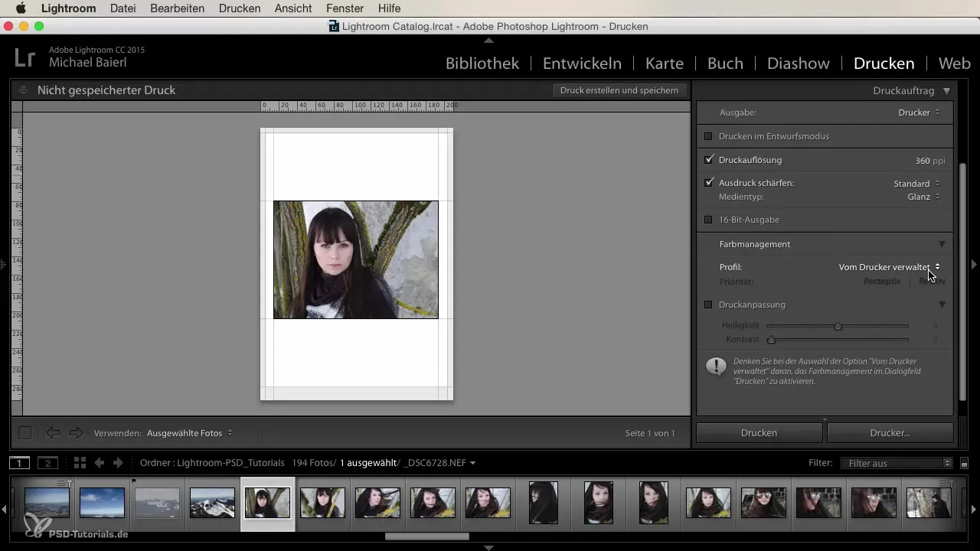Open the grid view icon in filmstrip bar
Viewport: 980px width, 551px height.
coord(80,463)
